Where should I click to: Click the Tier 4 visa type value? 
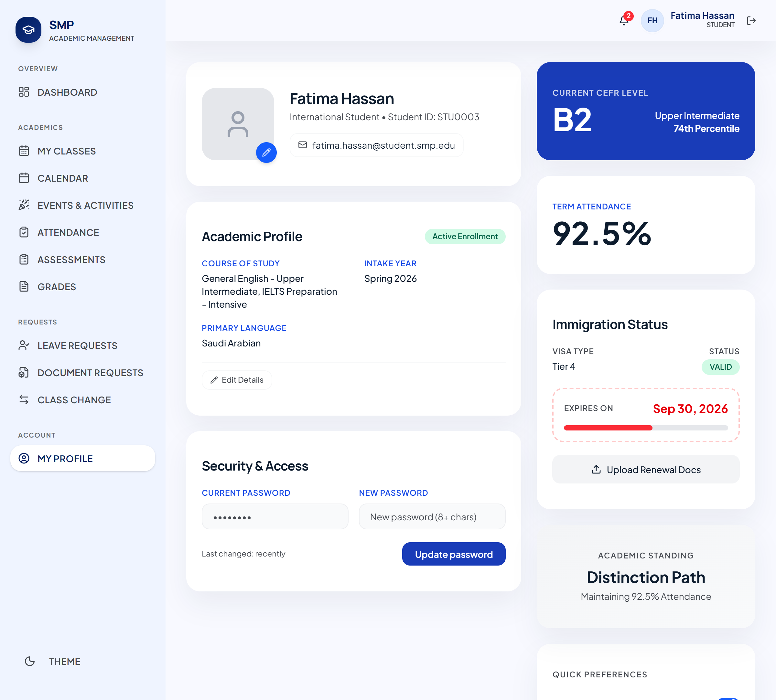[x=564, y=366]
